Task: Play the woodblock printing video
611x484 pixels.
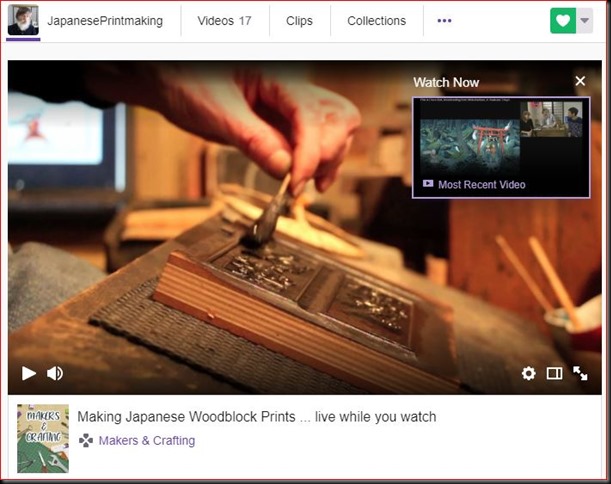Action: pos(29,373)
